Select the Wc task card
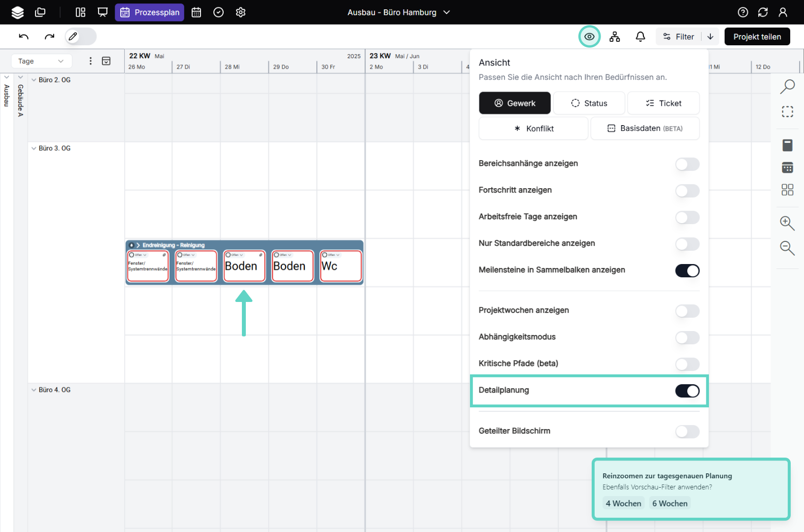The width and height of the screenshot is (804, 532). click(x=341, y=266)
